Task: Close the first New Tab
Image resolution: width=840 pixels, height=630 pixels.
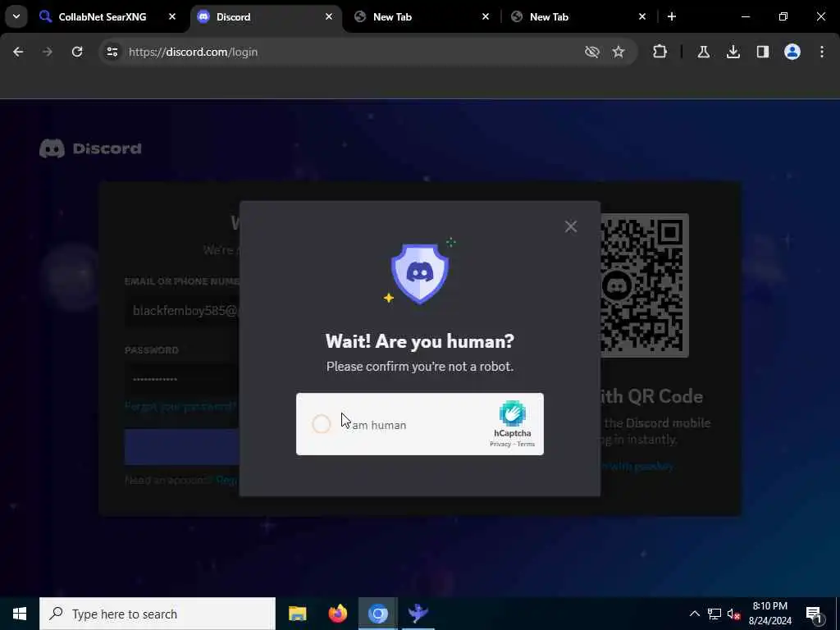Action: tap(485, 17)
